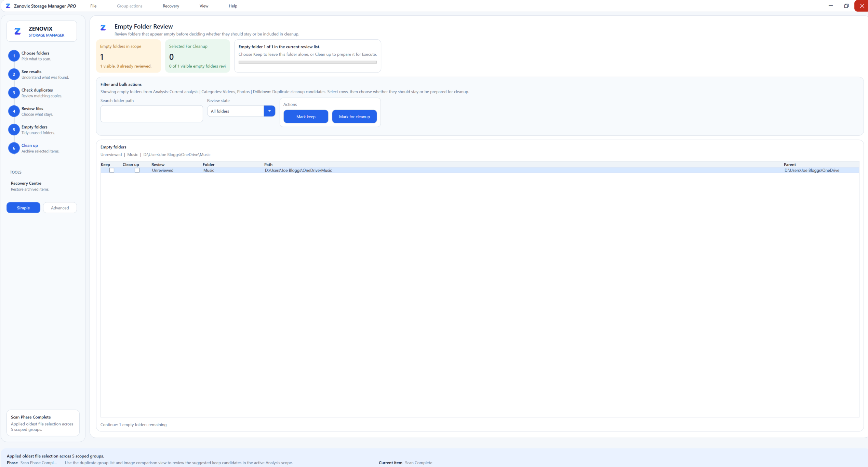Click the Phase 'Scan Phase Compl...' status
The image size is (868, 467).
[x=39, y=463]
